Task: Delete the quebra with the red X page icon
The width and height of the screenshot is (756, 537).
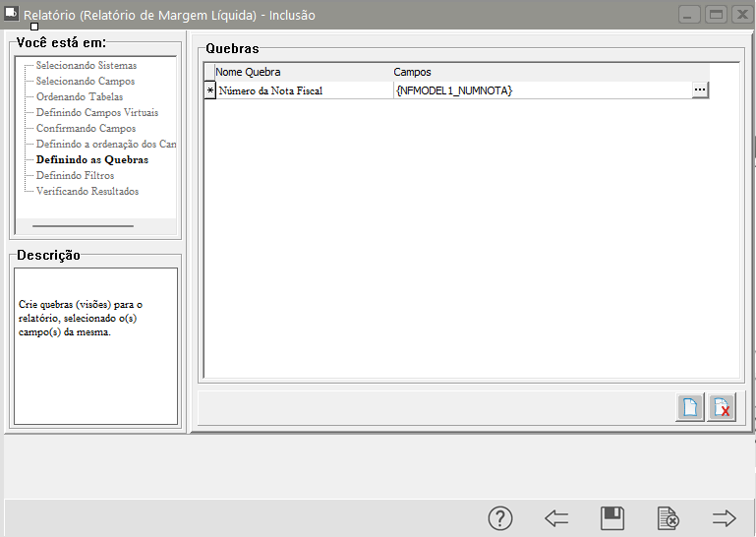Action: [x=722, y=407]
